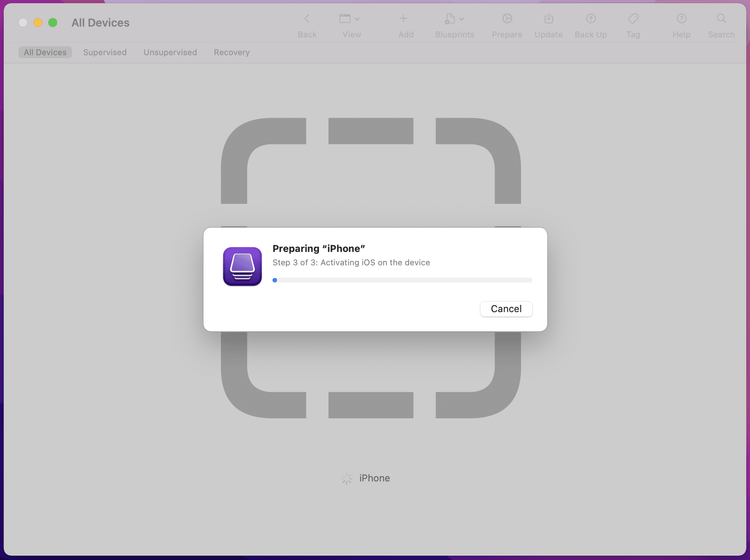Select the All Devices tab
This screenshot has width=750, height=560.
[x=45, y=52]
